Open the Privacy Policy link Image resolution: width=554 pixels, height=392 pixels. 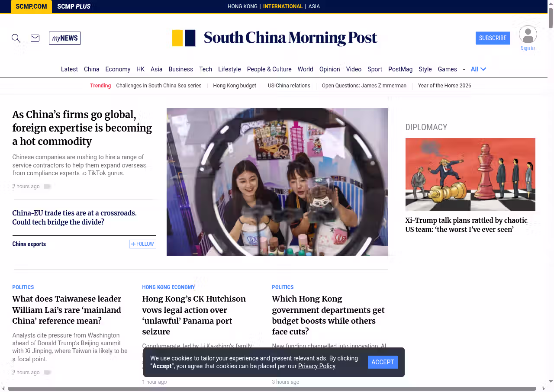tap(317, 366)
